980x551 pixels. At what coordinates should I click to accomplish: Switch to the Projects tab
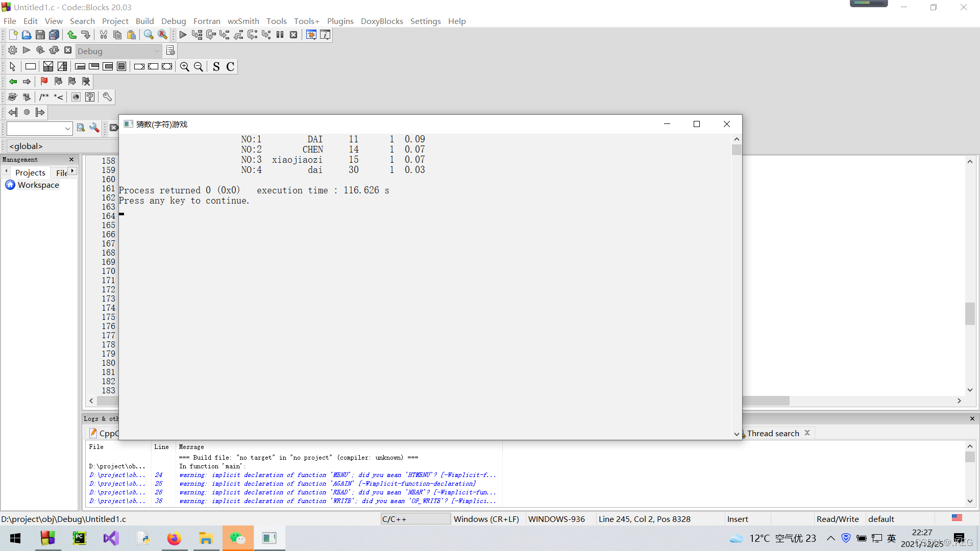click(30, 172)
